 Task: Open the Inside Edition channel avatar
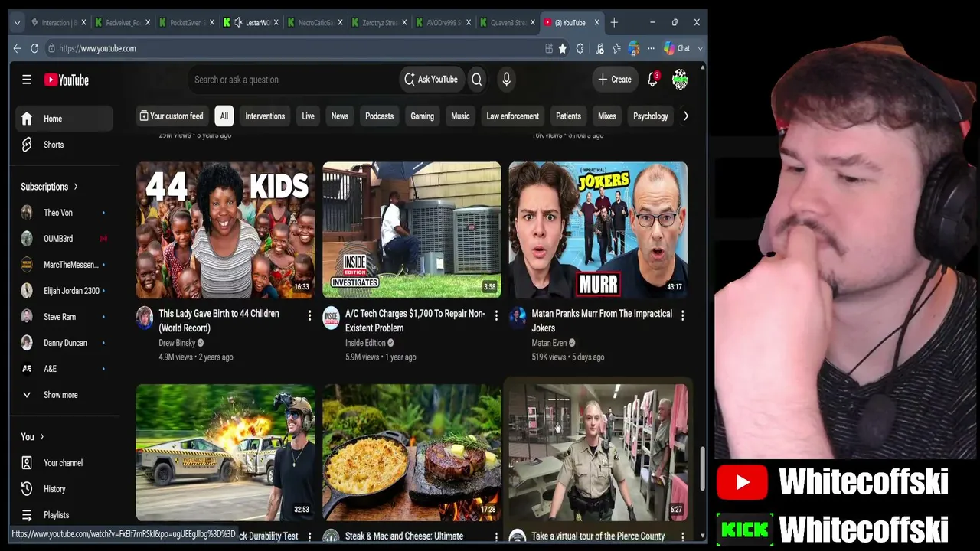pos(331,318)
